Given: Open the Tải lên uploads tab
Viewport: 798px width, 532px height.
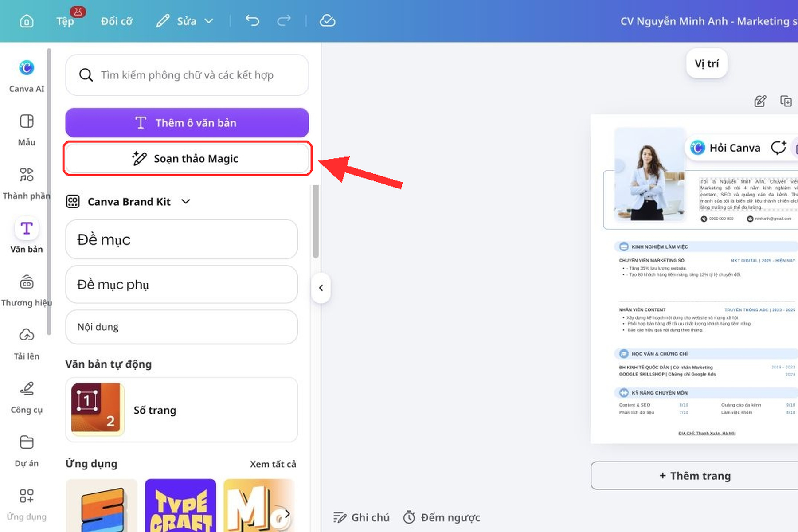Looking at the screenshot, I should [x=27, y=344].
